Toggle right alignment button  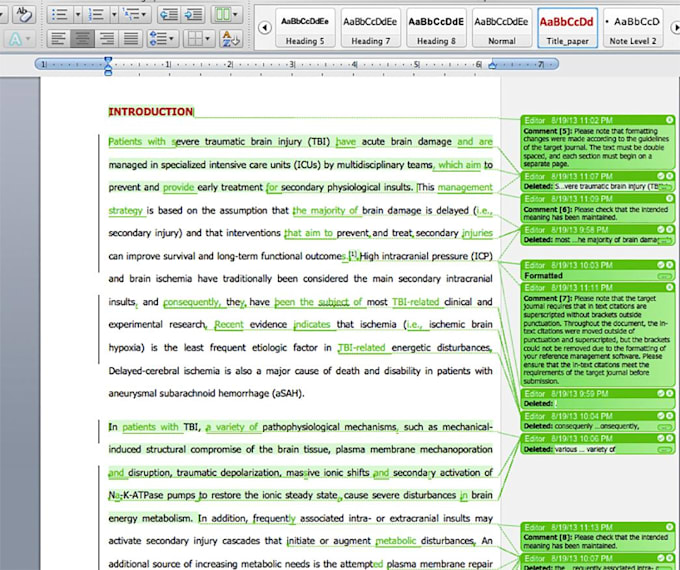pos(107,39)
